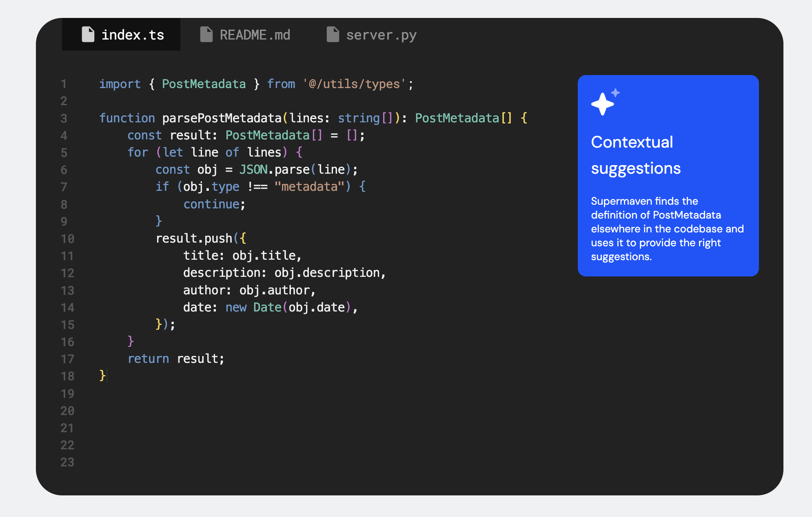Image resolution: width=812 pixels, height=517 pixels.
Task: Click the function parsePostMetadata declaration
Action: coord(313,118)
